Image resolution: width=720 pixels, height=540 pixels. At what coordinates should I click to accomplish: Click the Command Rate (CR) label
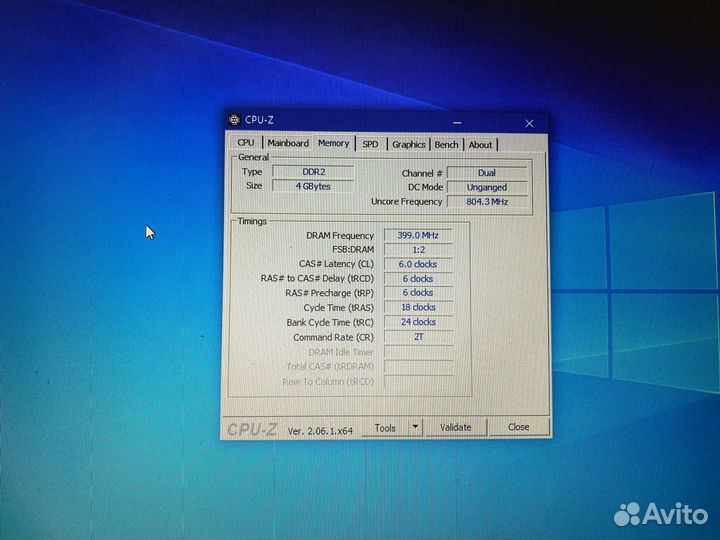(x=333, y=338)
